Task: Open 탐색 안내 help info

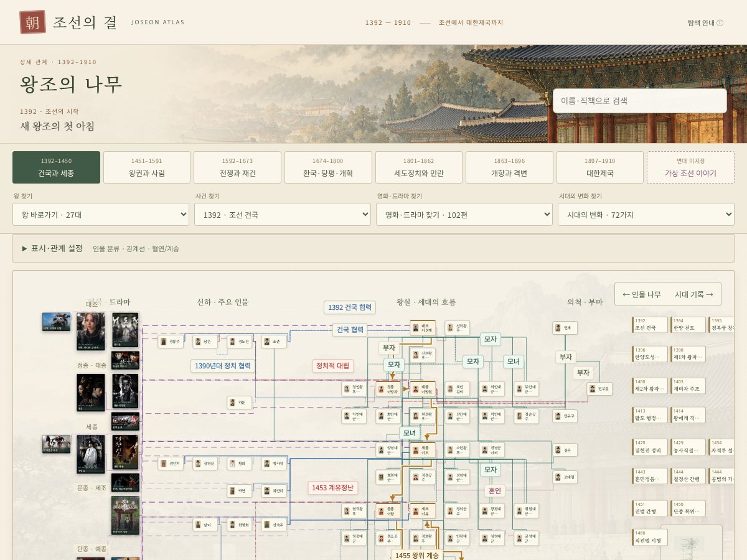Action: point(705,22)
